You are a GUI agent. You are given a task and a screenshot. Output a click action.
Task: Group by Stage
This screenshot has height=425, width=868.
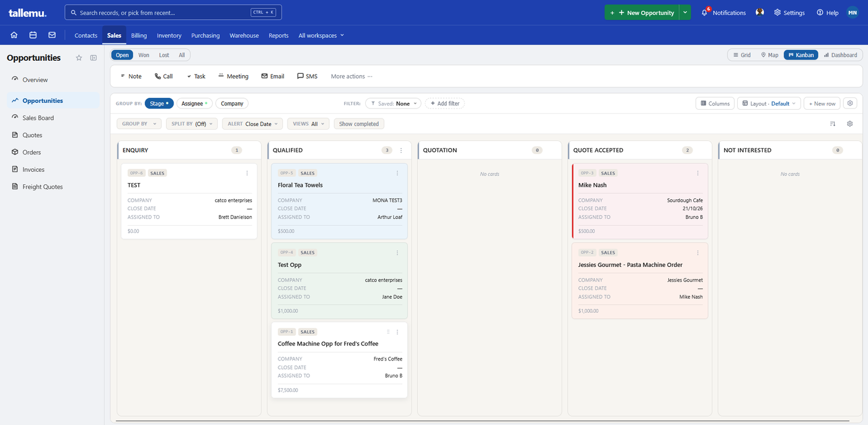[x=159, y=104]
